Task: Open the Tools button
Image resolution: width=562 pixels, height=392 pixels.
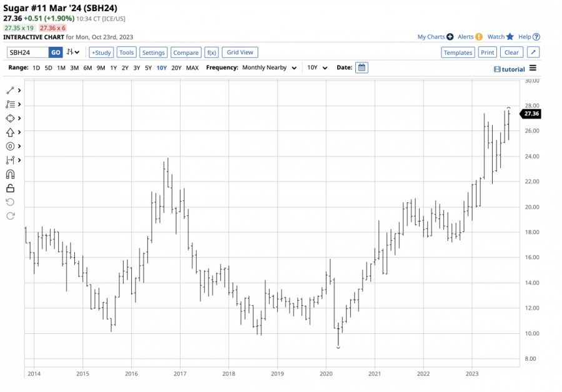Action: coord(127,52)
